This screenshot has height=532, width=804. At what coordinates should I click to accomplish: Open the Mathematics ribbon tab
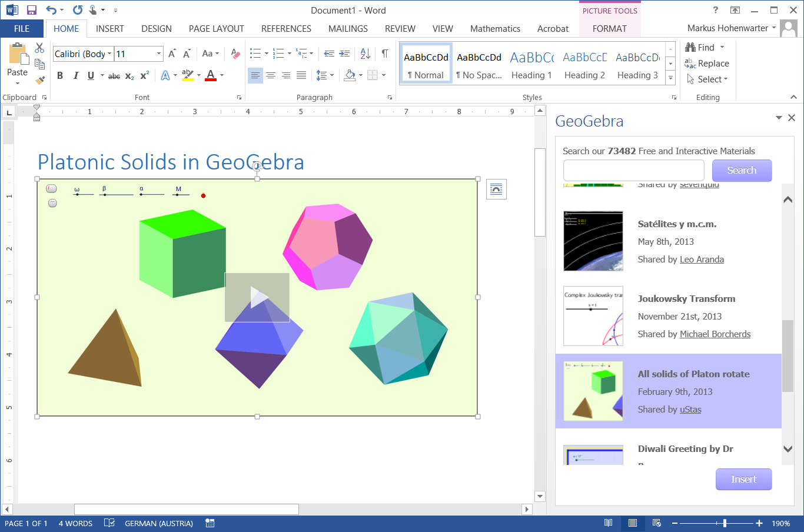495,28
